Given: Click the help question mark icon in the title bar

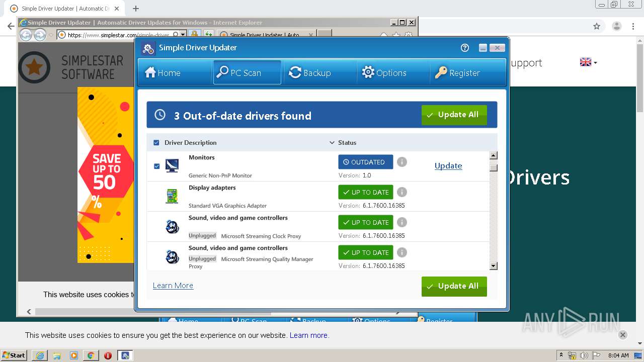Looking at the screenshot, I should point(465,48).
